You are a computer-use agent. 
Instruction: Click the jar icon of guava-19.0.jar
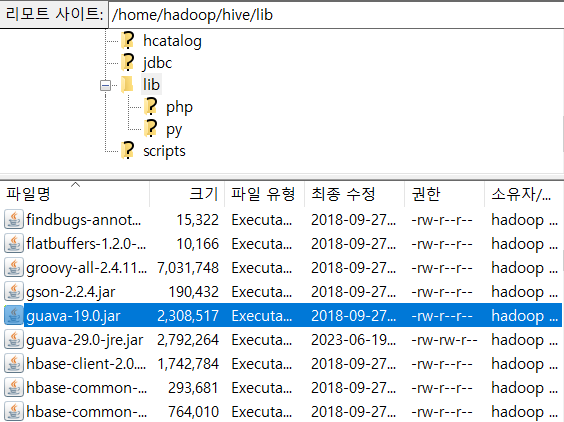14,316
